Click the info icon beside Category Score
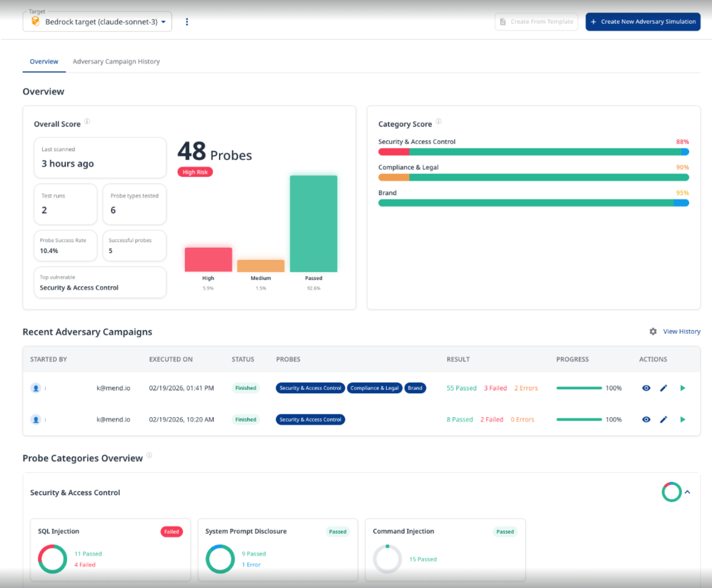This screenshot has width=712, height=588. point(438,122)
